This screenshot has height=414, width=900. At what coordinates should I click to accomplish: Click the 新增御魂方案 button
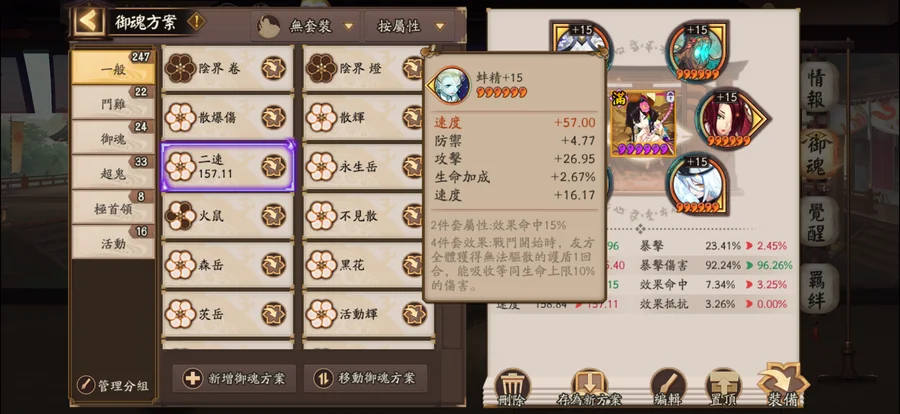pos(234,378)
